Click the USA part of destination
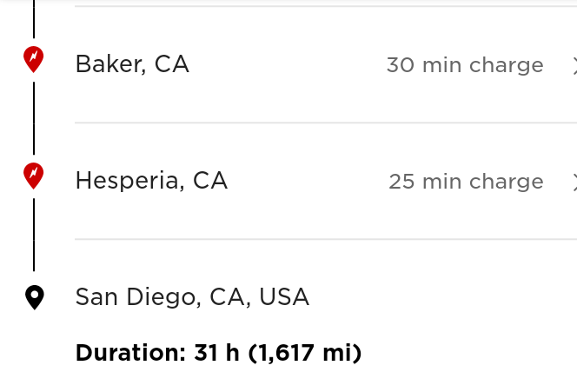Image resolution: width=577 pixels, height=392 pixels. pyautogui.click(x=284, y=297)
